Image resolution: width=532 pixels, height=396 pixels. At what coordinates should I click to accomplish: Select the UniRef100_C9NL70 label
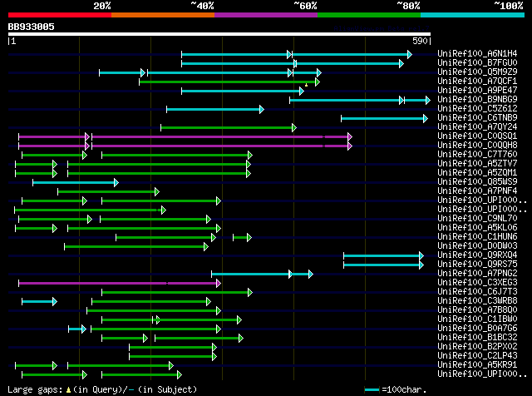point(477,218)
